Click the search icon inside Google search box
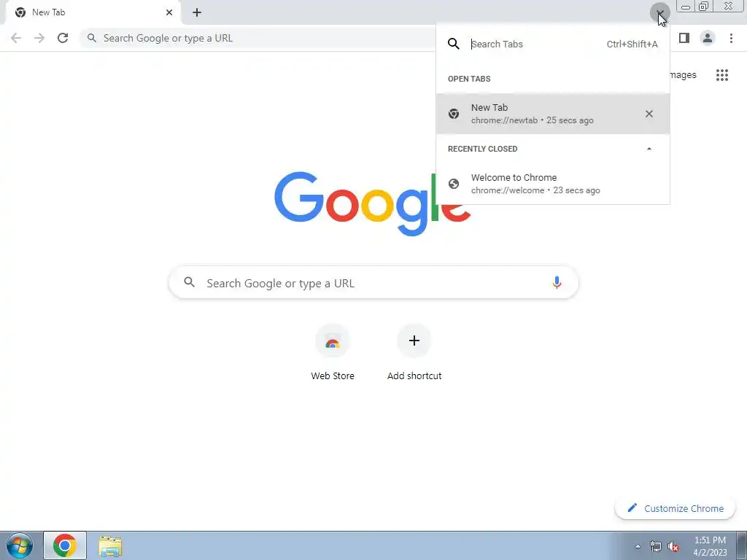Screen dimensions: 747x560 pos(189,282)
